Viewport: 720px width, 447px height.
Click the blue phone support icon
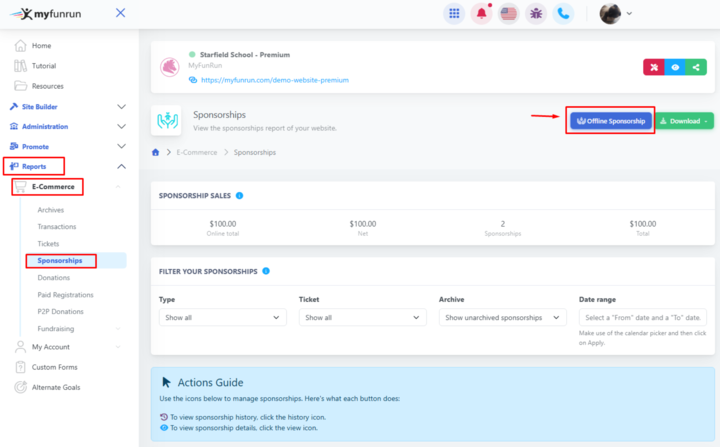(x=564, y=14)
